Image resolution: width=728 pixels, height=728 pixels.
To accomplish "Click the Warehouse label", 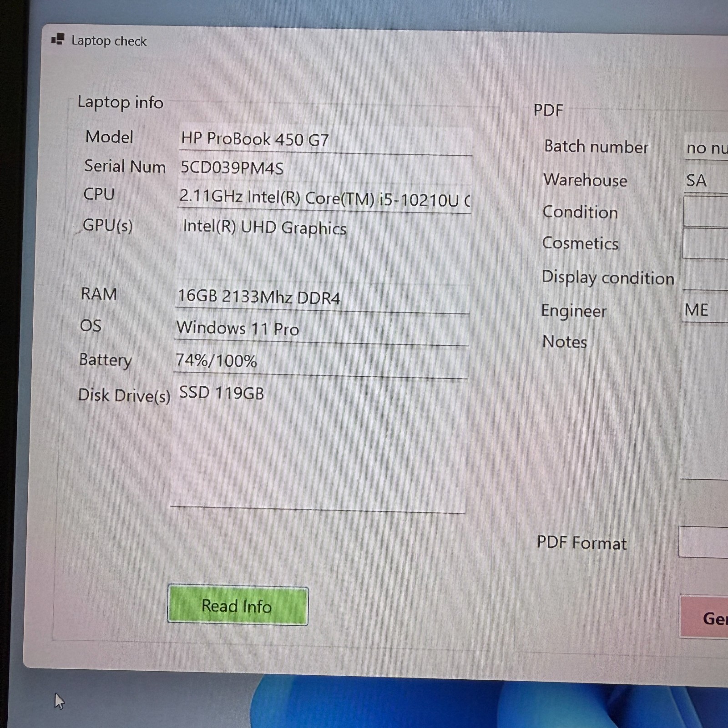I will [x=585, y=180].
